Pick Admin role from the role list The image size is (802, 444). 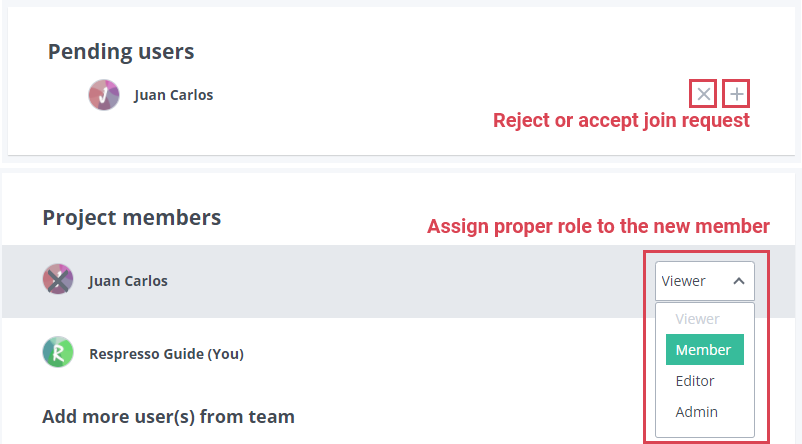(696, 412)
